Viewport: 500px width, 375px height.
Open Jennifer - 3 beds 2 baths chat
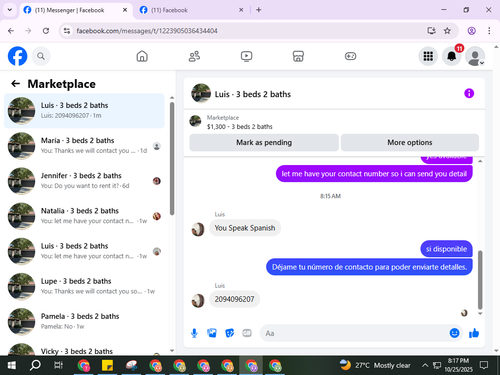click(x=84, y=181)
